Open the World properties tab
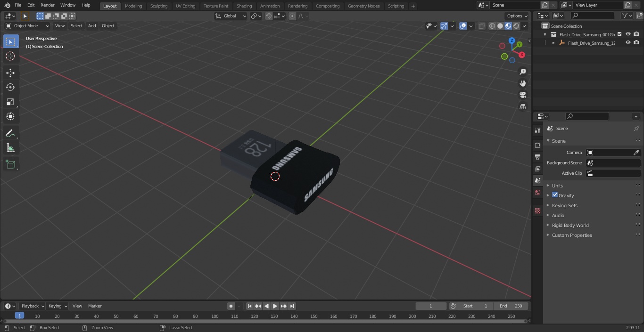 (537, 192)
